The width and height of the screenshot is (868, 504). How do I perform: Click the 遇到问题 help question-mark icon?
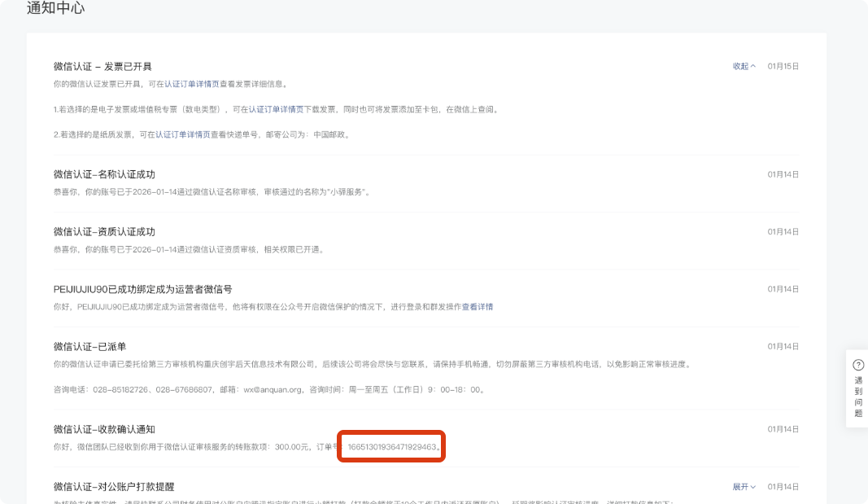pos(858,365)
